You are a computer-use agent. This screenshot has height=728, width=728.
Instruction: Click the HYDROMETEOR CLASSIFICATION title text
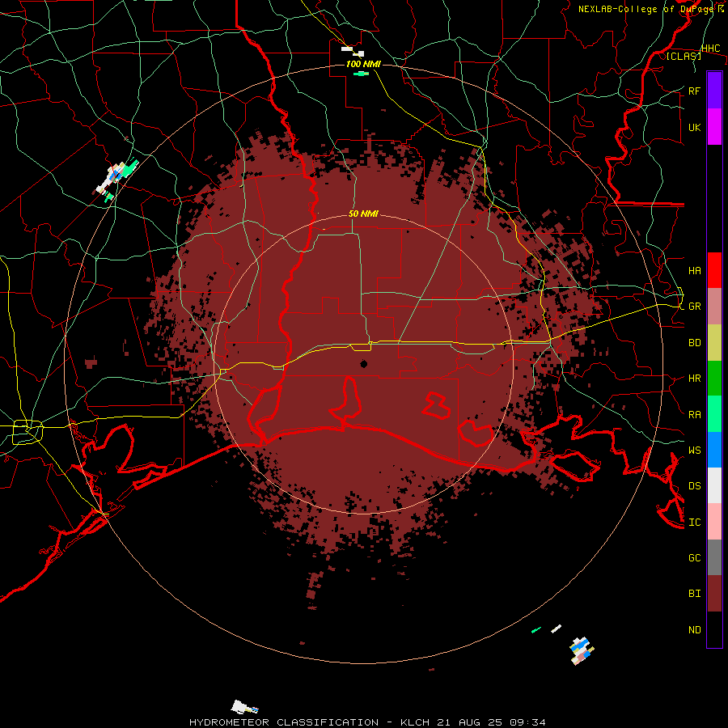pyautogui.click(x=284, y=722)
